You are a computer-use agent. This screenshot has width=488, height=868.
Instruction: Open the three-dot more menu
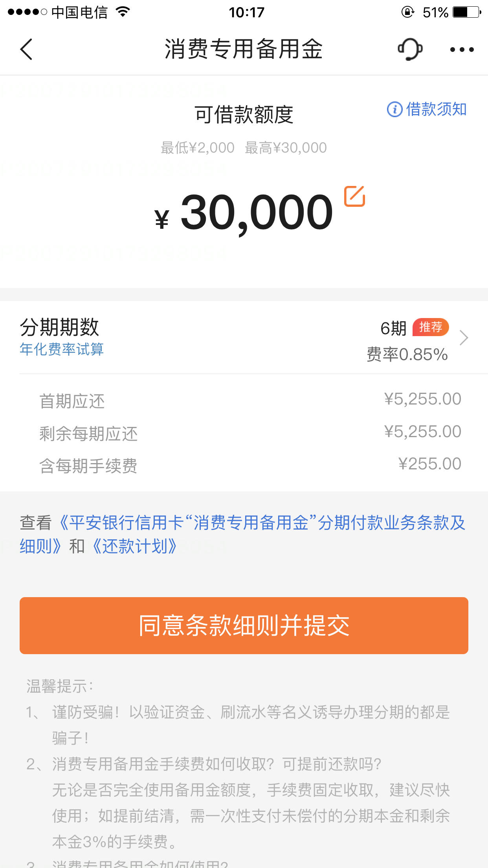coord(462,50)
